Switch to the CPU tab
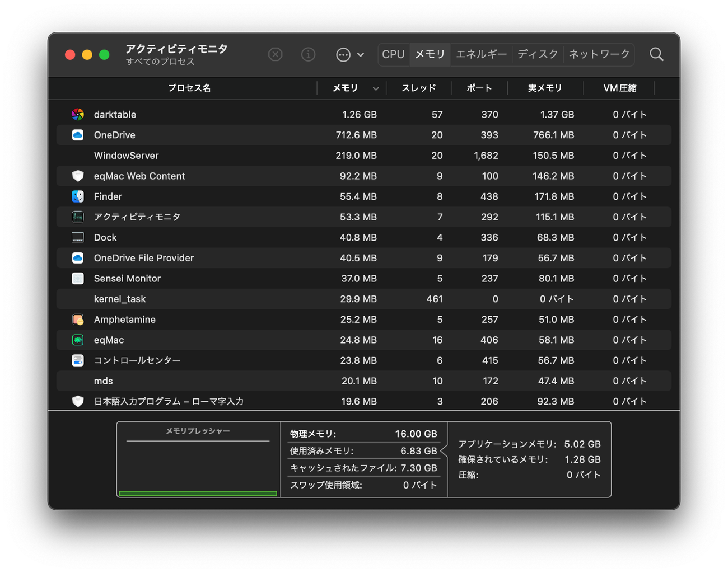Screen dimensions: 728x573 (393, 54)
